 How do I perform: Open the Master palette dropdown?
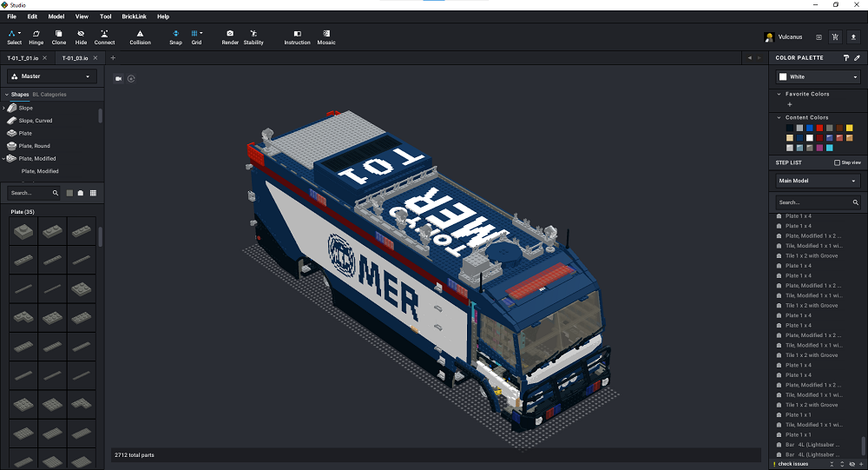[x=51, y=76]
